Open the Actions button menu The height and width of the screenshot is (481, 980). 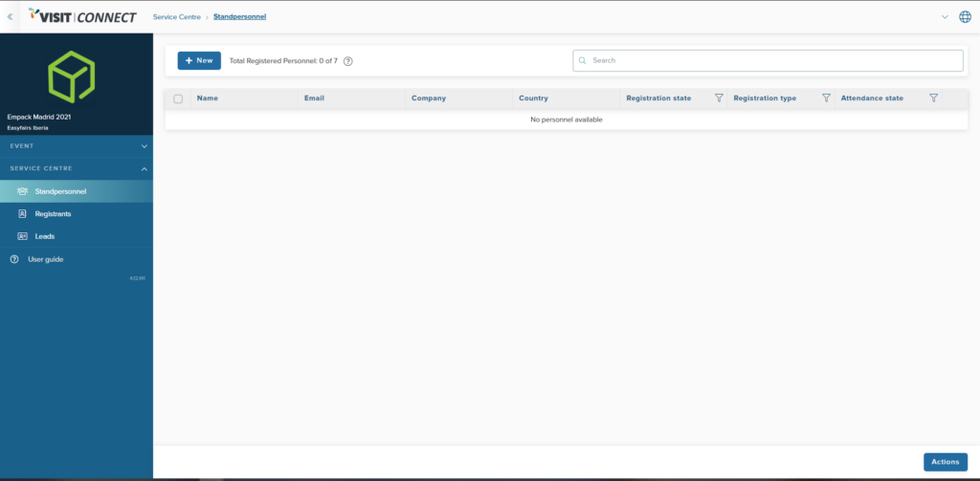coord(945,462)
